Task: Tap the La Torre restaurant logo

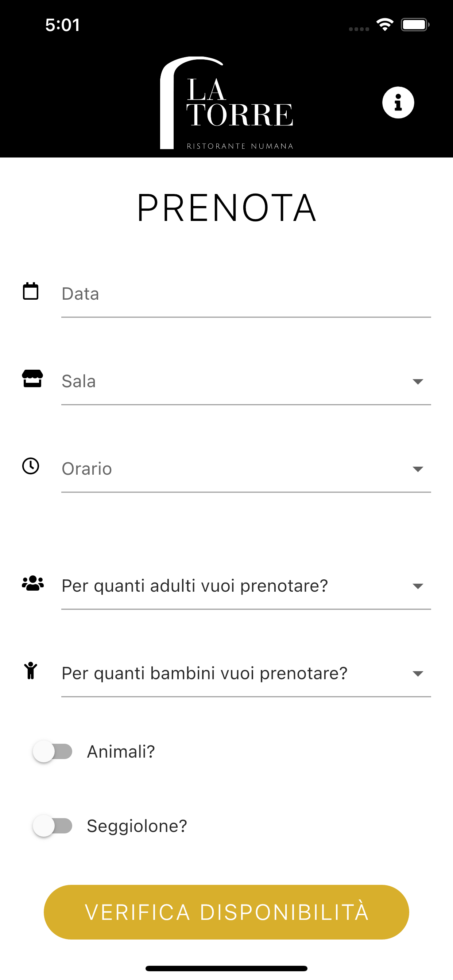Action: click(227, 103)
